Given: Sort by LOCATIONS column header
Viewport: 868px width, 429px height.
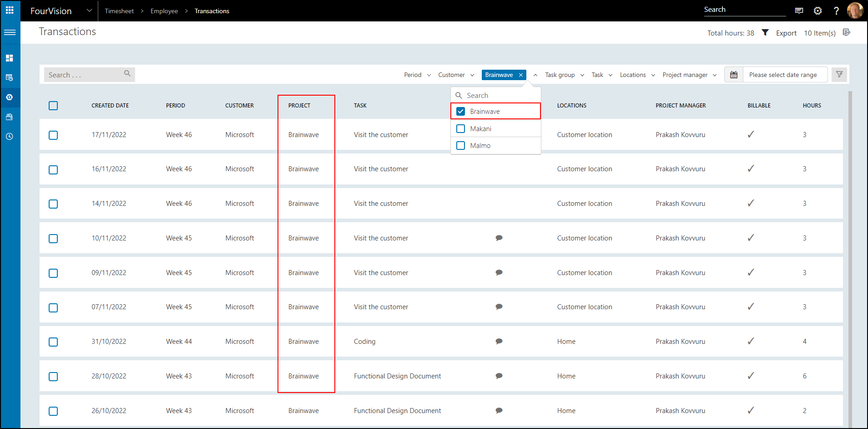Looking at the screenshot, I should click(572, 106).
